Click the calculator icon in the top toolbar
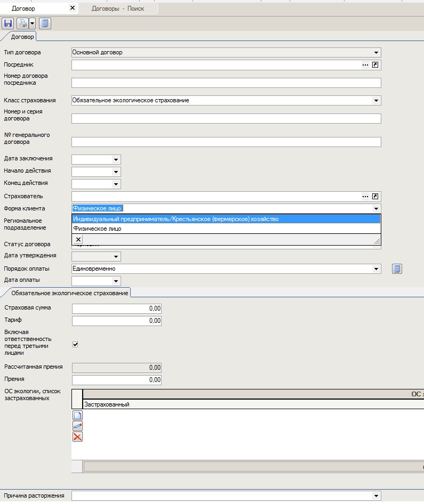Screen dimensions: 424x504 (45, 23)
